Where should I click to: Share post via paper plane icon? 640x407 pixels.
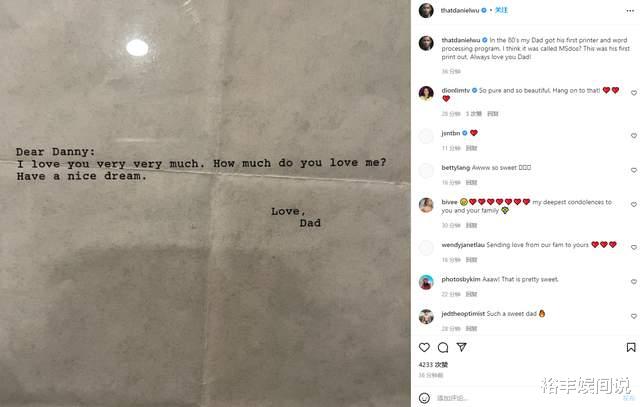(x=462, y=347)
